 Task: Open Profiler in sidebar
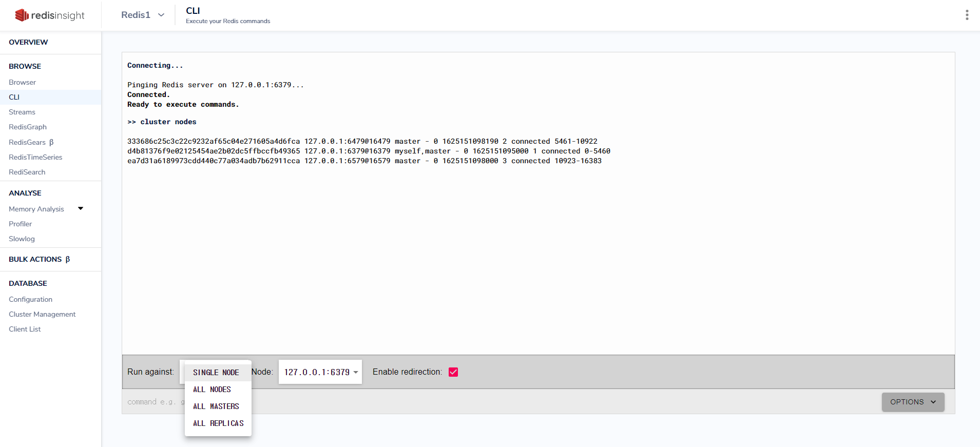(x=21, y=224)
